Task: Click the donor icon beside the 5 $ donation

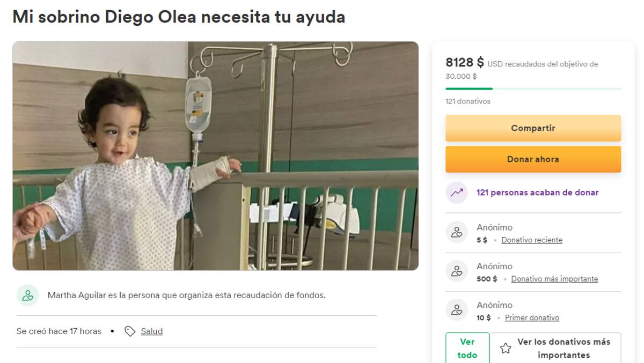Action: click(x=457, y=232)
